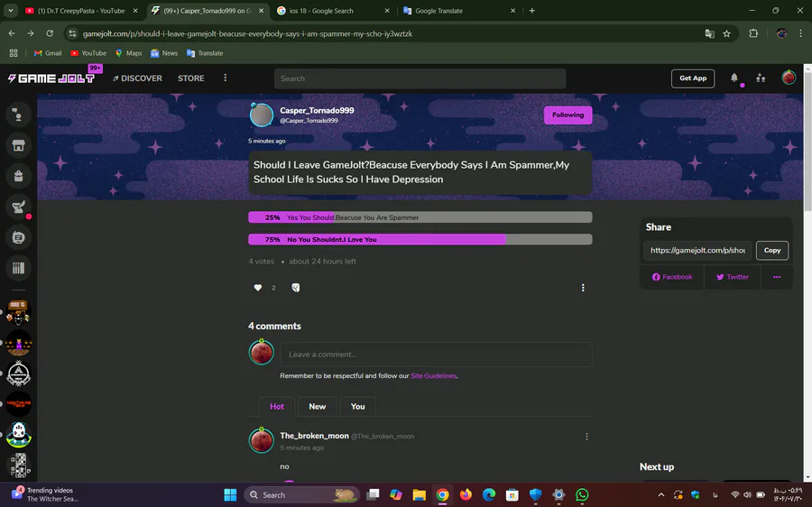The image size is (812, 507).
Task: Open Casper_Tornado999 avatar picture
Action: pyautogui.click(x=261, y=115)
